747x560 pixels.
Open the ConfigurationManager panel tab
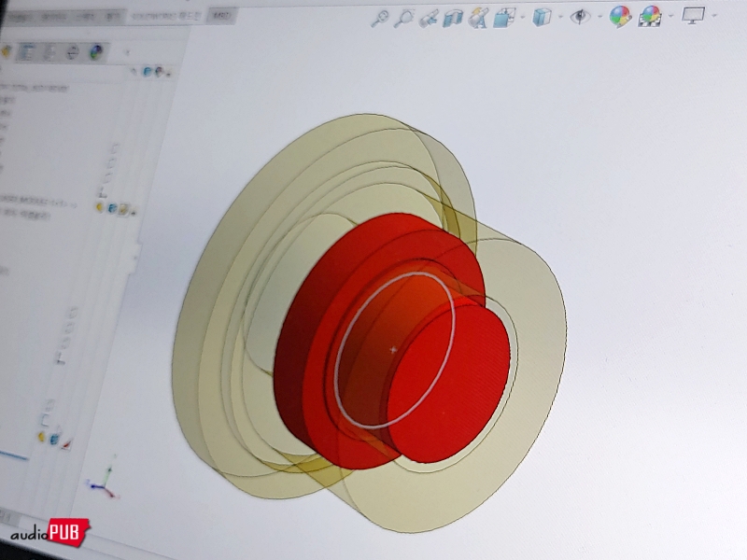pos(49,52)
